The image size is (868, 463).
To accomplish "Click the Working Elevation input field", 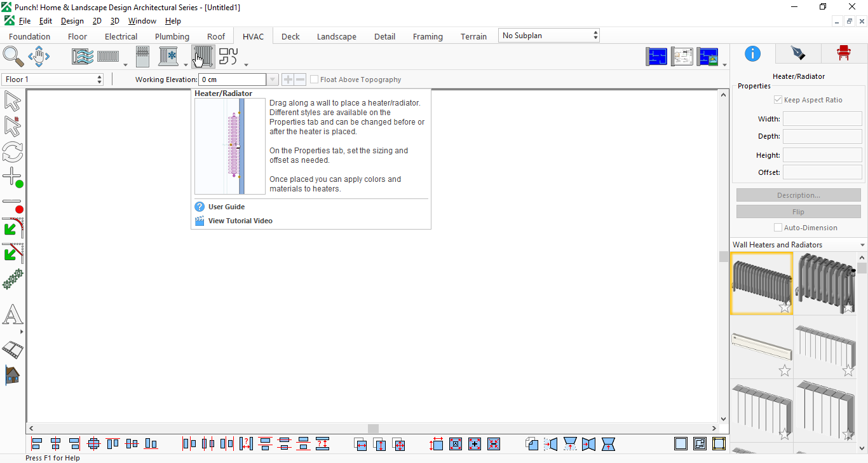I will pos(233,79).
